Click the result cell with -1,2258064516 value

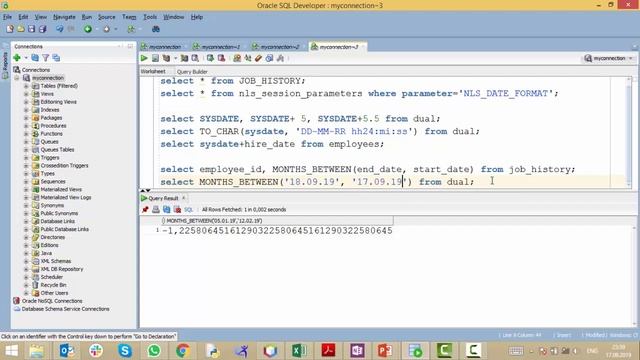[x=277, y=231]
